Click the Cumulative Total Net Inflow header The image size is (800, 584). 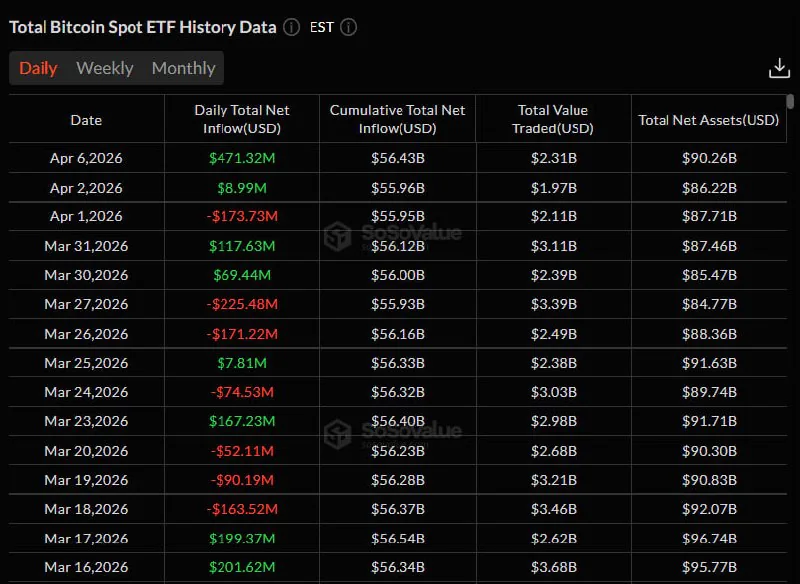click(397, 119)
